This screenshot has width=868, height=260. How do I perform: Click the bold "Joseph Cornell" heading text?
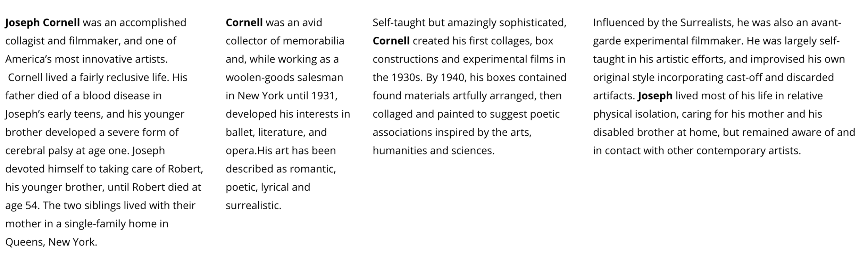point(42,23)
